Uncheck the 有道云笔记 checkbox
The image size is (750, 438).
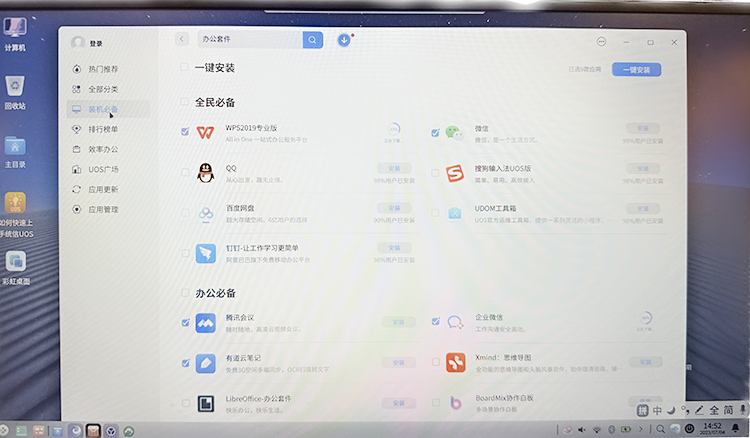point(186,363)
